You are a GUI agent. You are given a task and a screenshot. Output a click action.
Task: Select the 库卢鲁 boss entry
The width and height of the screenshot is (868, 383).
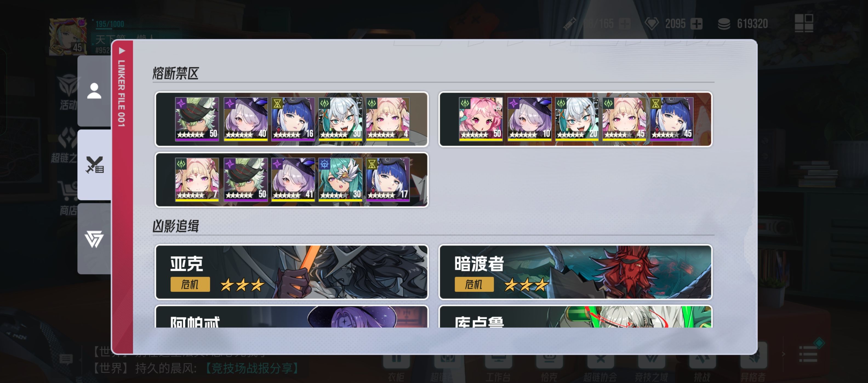[575, 317]
